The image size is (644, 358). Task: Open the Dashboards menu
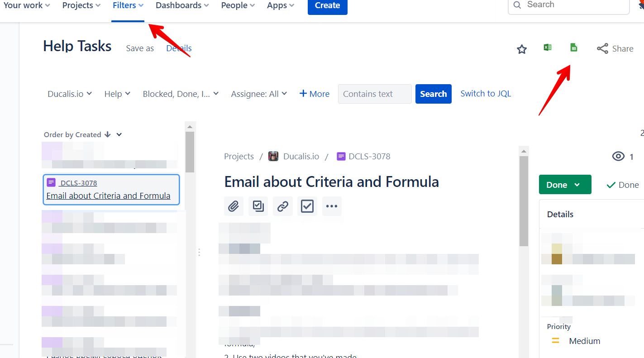tap(182, 5)
